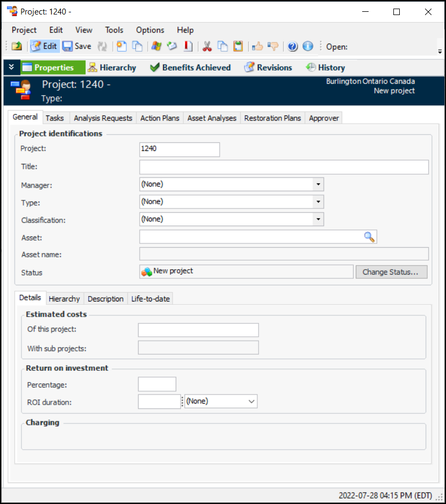
Task: Click the thumbs up approve icon
Action: click(257, 46)
